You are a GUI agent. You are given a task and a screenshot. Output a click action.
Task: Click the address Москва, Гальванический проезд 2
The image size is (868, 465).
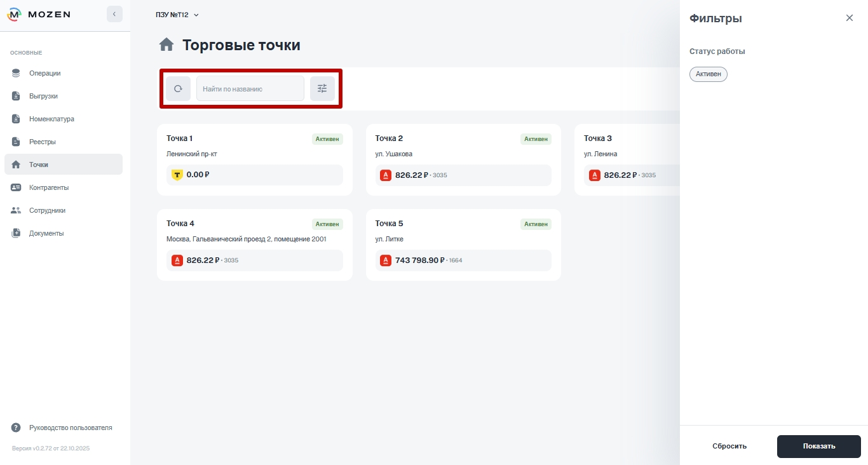(x=247, y=239)
